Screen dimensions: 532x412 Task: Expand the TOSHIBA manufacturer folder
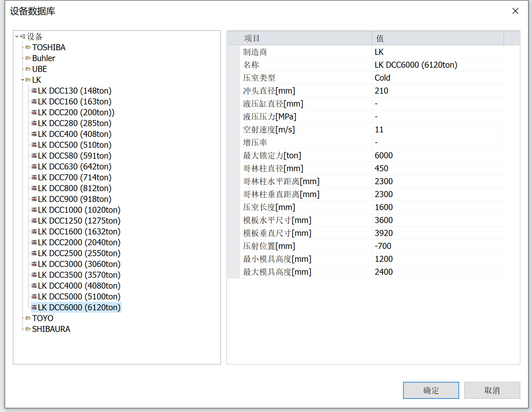pos(23,47)
